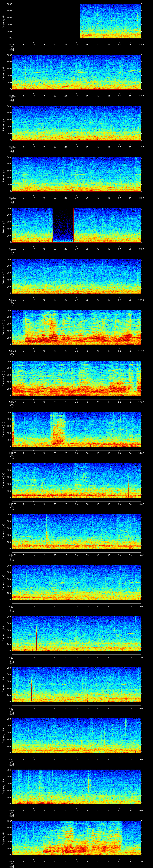Pick the spectrogram starting at 14:14:00
Viewport: 153px width, 868px height.
pos(77,531)
